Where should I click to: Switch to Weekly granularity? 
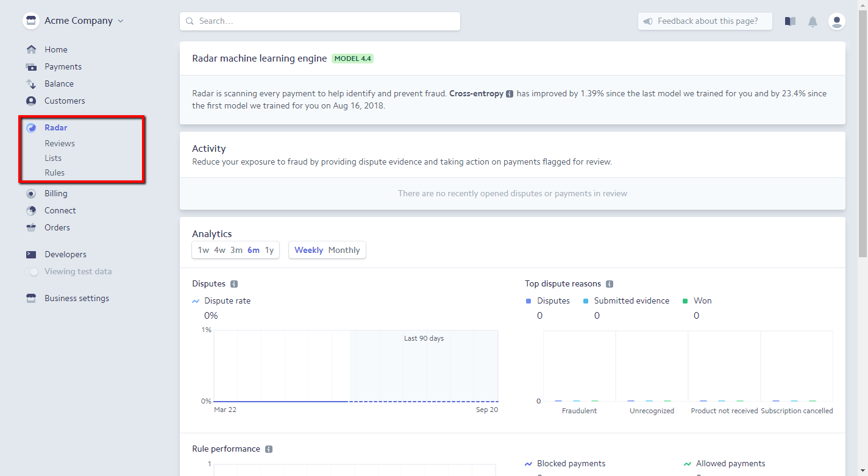click(308, 250)
